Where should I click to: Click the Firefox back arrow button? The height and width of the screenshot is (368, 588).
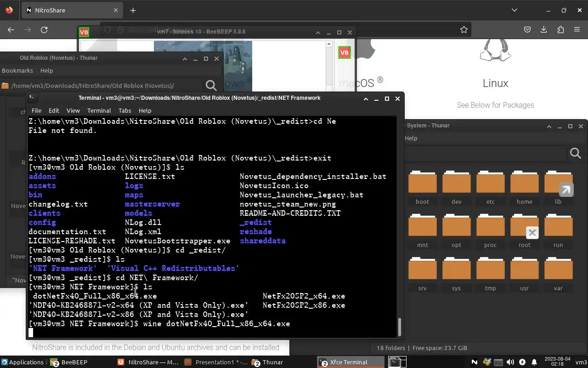pos(11,30)
